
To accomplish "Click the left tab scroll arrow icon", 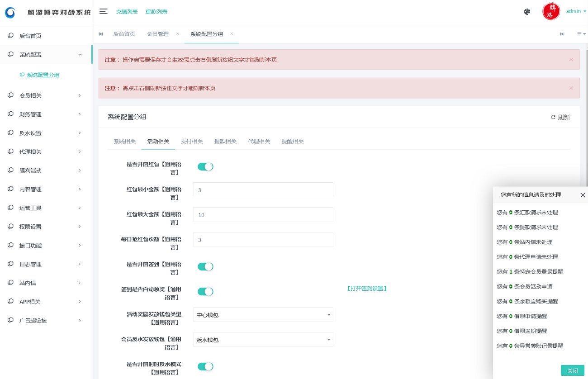I will [100, 33].
